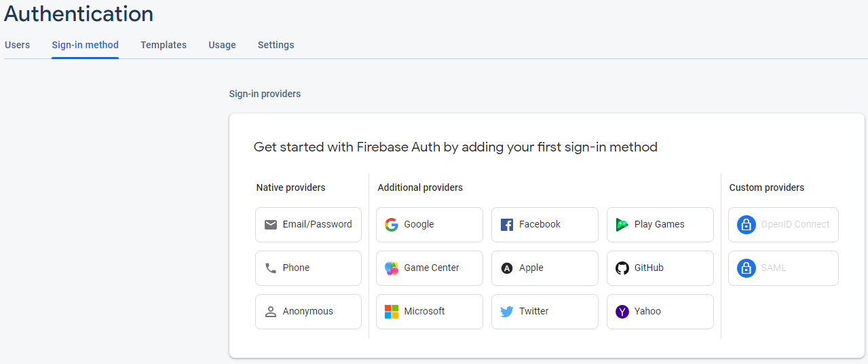
Task: Click the Microsoft four-square logo
Action: [x=392, y=312]
